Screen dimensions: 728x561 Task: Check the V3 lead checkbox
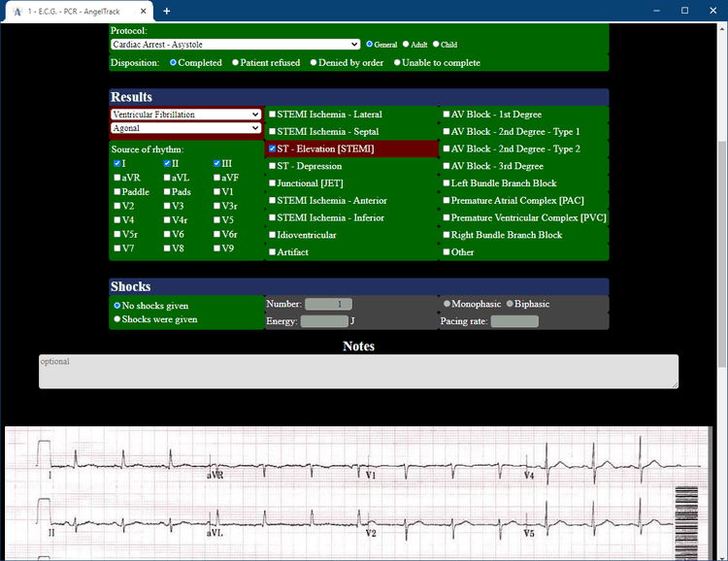pos(167,206)
